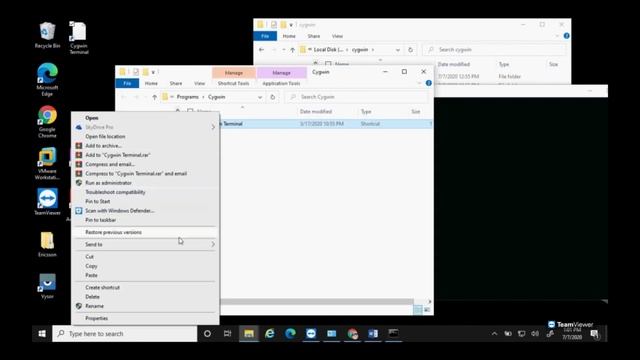Launch Google Chrome desktop icon
Viewport: 640px width, 360px height.
point(47,122)
